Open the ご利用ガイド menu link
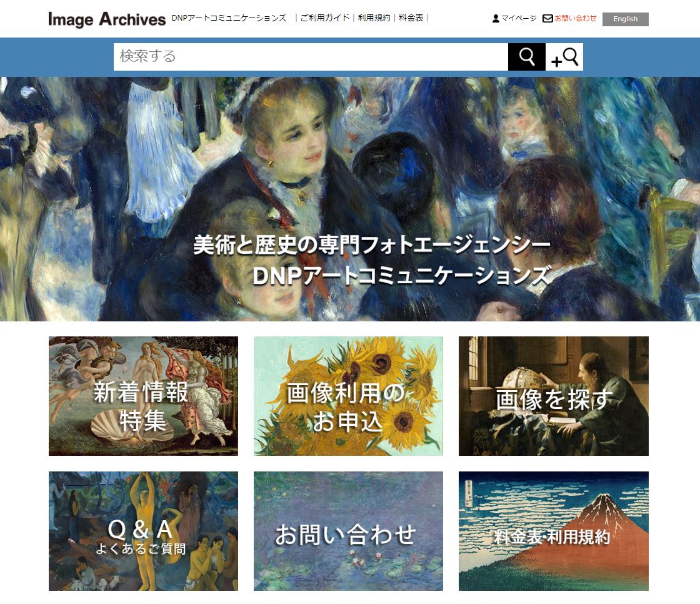Image resolution: width=700 pixels, height=604 pixels. [x=324, y=18]
